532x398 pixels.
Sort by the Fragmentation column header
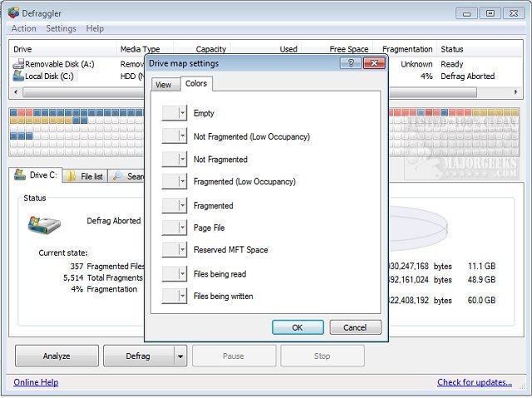(407, 49)
